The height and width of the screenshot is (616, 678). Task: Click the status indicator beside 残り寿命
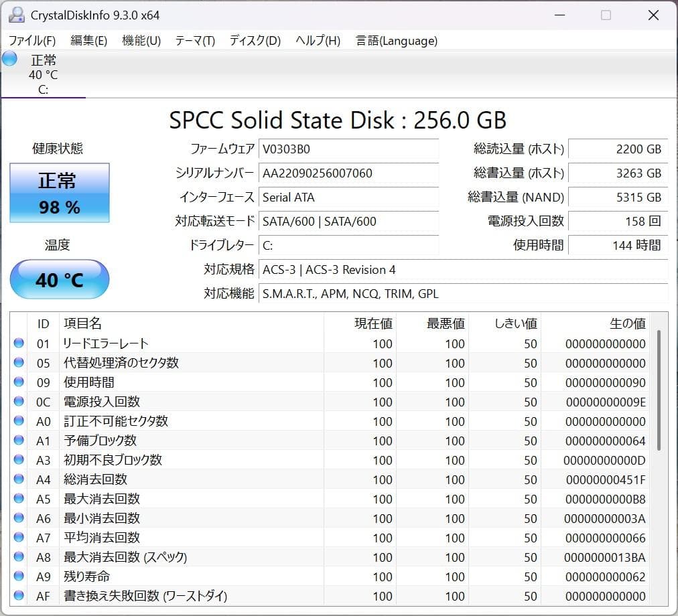(x=19, y=576)
